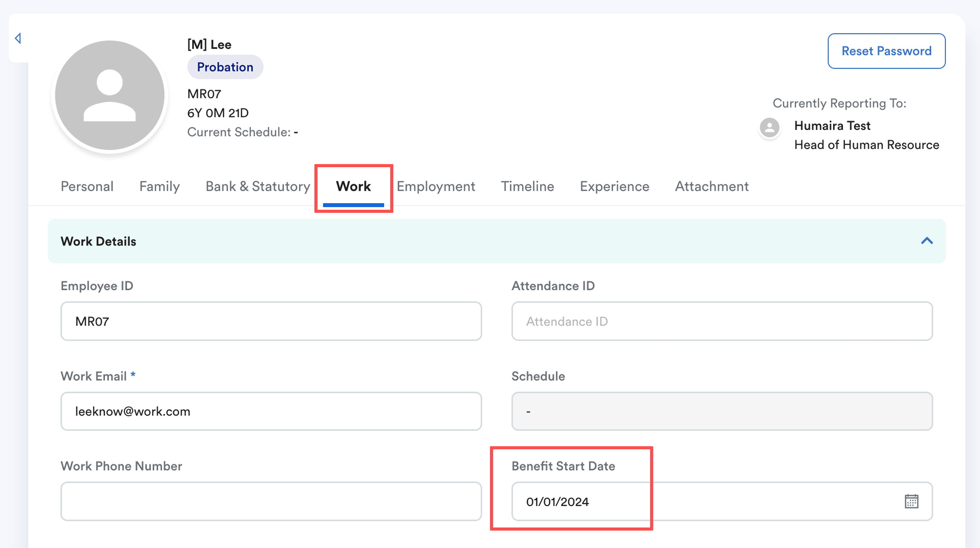
Task: Open the Experience tab
Action: point(615,187)
